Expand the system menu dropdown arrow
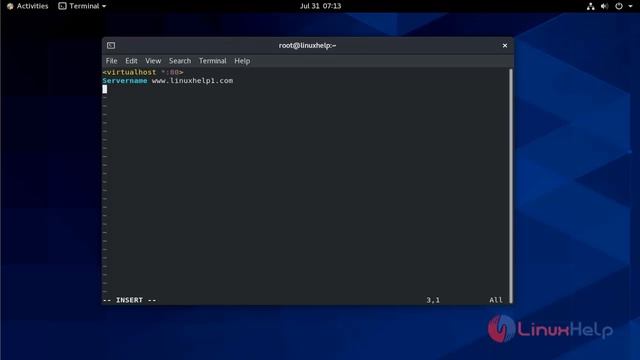The image size is (640, 360). tap(630, 6)
